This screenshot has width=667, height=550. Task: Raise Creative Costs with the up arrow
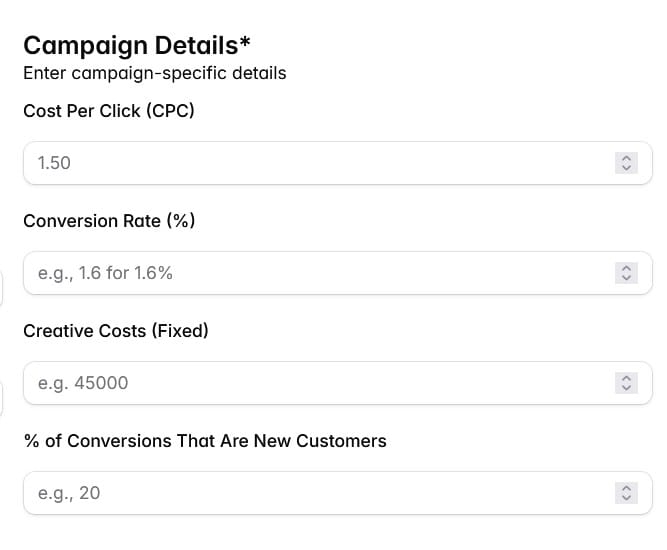click(x=626, y=378)
